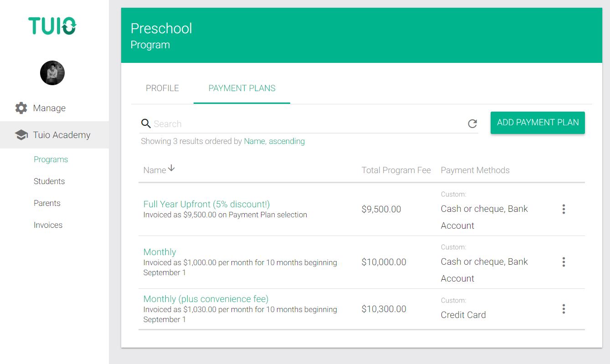Open the Full Year Upfront plan link
This screenshot has height=364, width=610.
206,204
